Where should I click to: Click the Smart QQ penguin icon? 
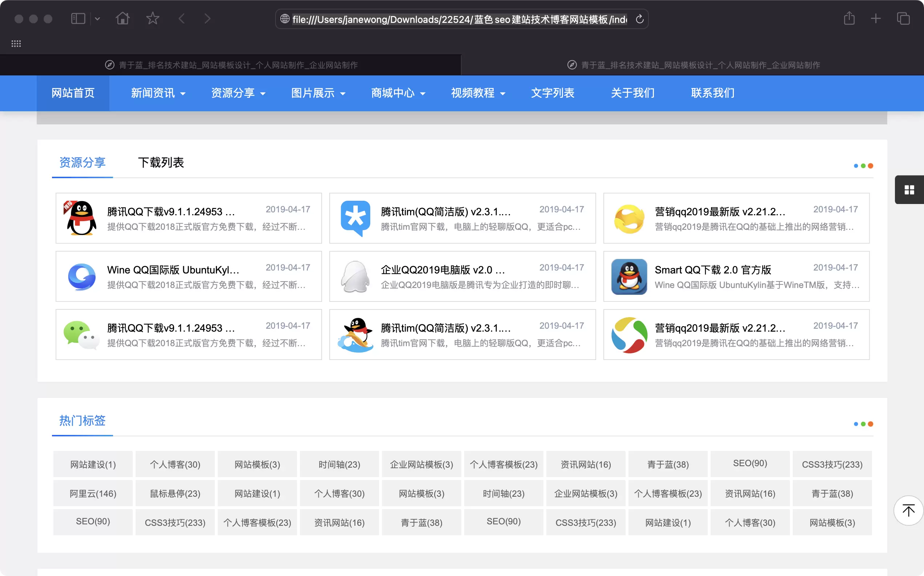[629, 277]
